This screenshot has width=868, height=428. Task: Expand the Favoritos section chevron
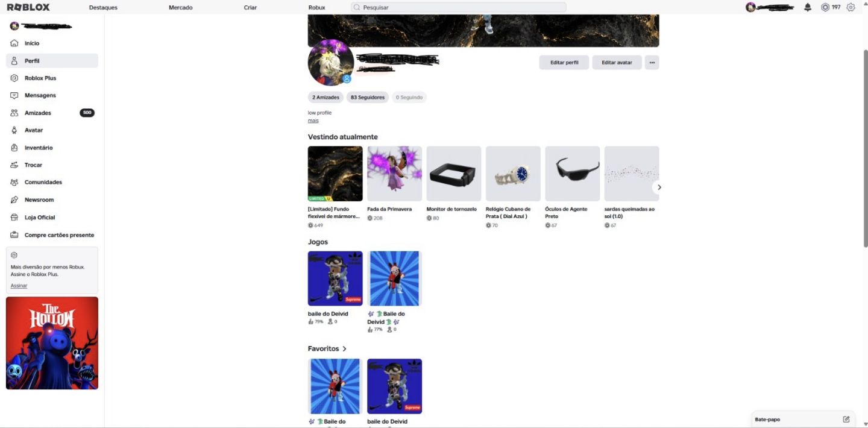tap(345, 348)
